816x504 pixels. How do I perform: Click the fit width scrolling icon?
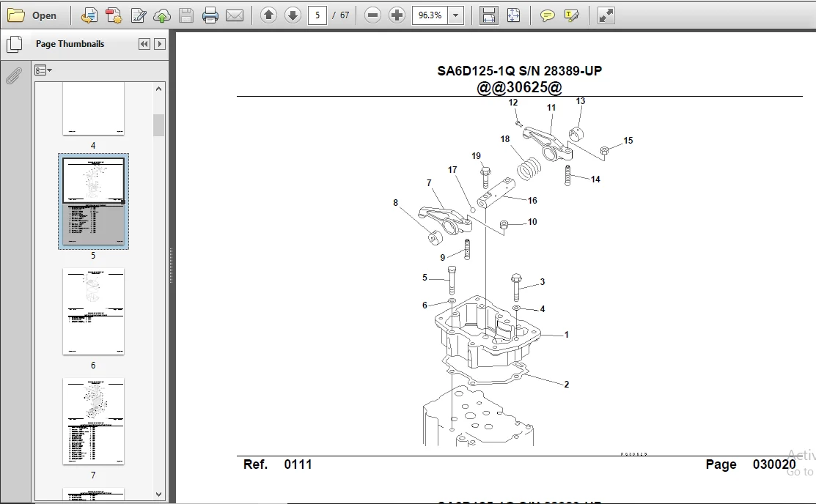pos(489,15)
